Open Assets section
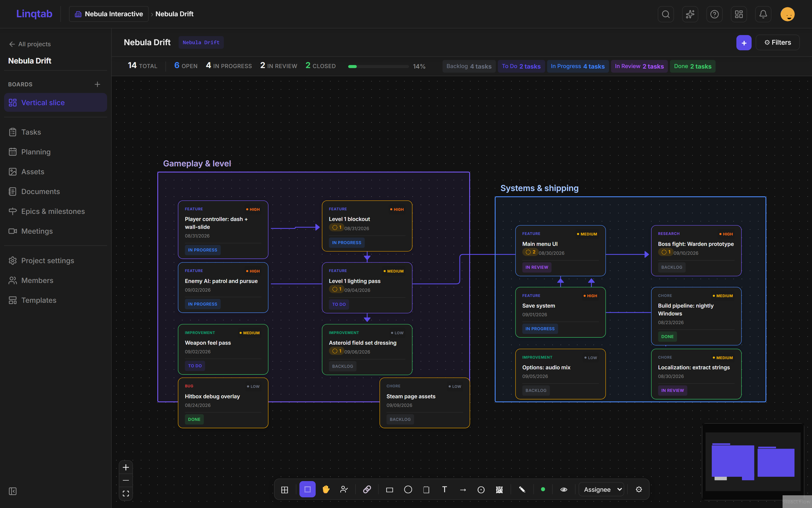Image resolution: width=812 pixels, height=508 pixels. [55, 172]
